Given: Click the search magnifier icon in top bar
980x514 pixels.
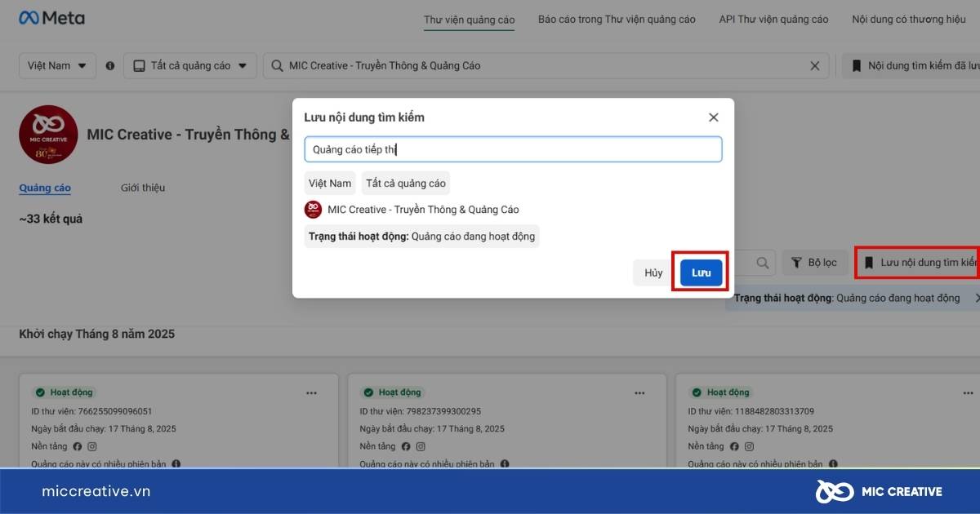Looking at the screenshot, I should 278,65.
